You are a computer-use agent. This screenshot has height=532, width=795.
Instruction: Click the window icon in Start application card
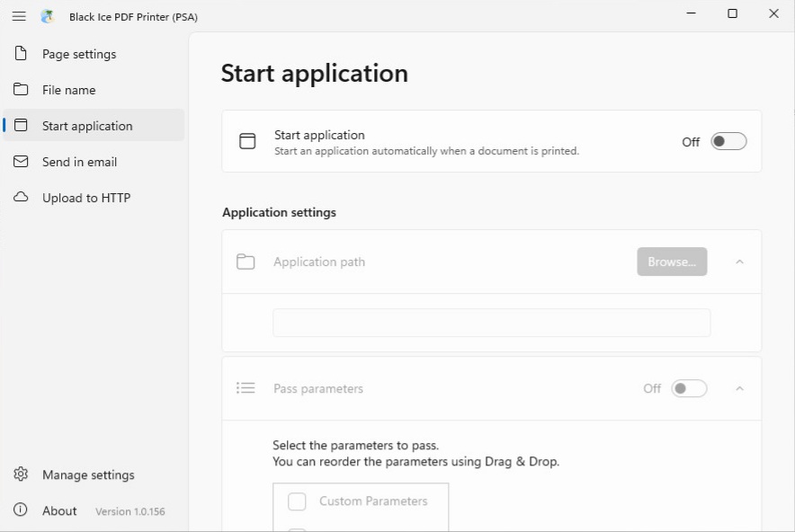click(247, 141)
